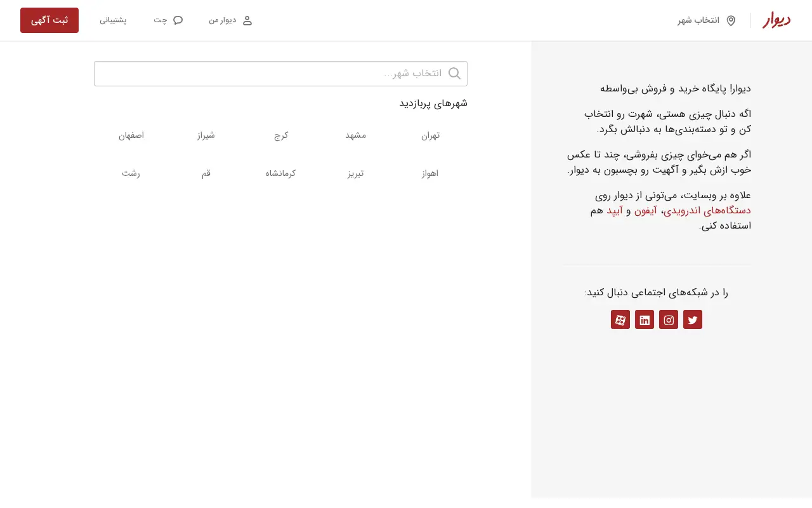Click the text 'دیوار! پایگاه خرید و فروش بی‌واسطه'
The height and width of the screenshot is (508, 812).
676,88
